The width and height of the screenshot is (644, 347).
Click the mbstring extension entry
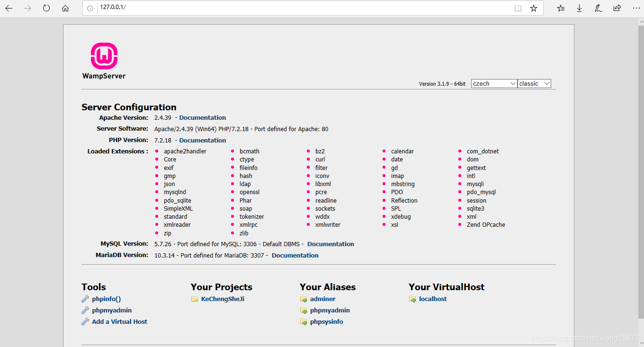click(403, 184)
